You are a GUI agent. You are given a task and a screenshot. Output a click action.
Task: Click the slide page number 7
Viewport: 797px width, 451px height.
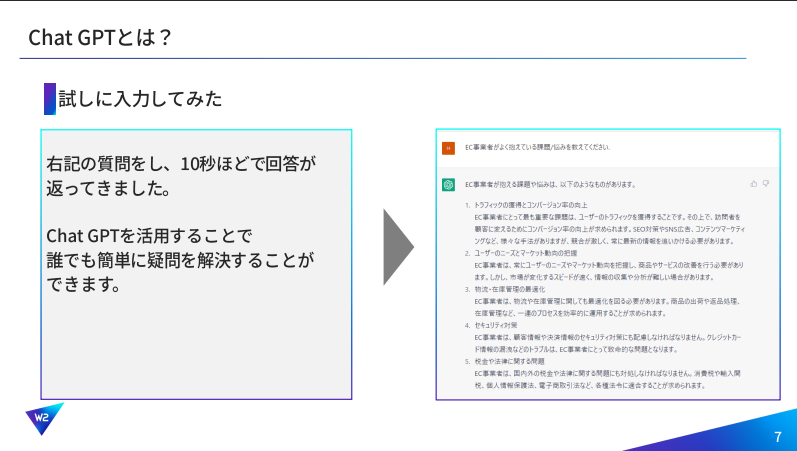click(x=778, y=437)
